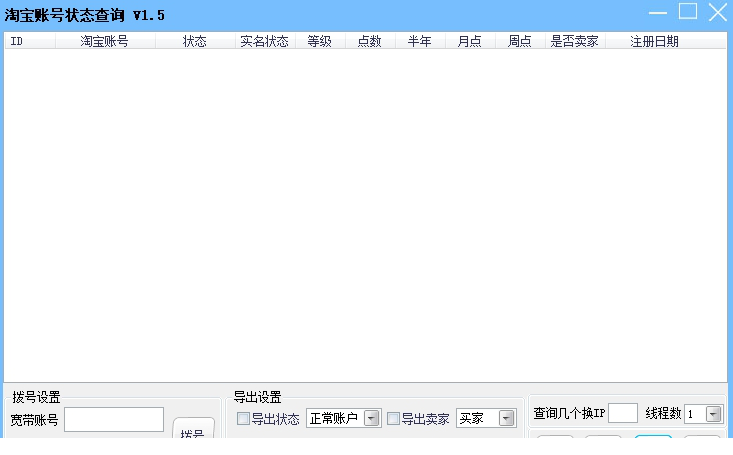The width and height of the screenshot is (733, 455).
Task: Close the 淘宝账号状态查询 window
Action: [x=718, y=12]
